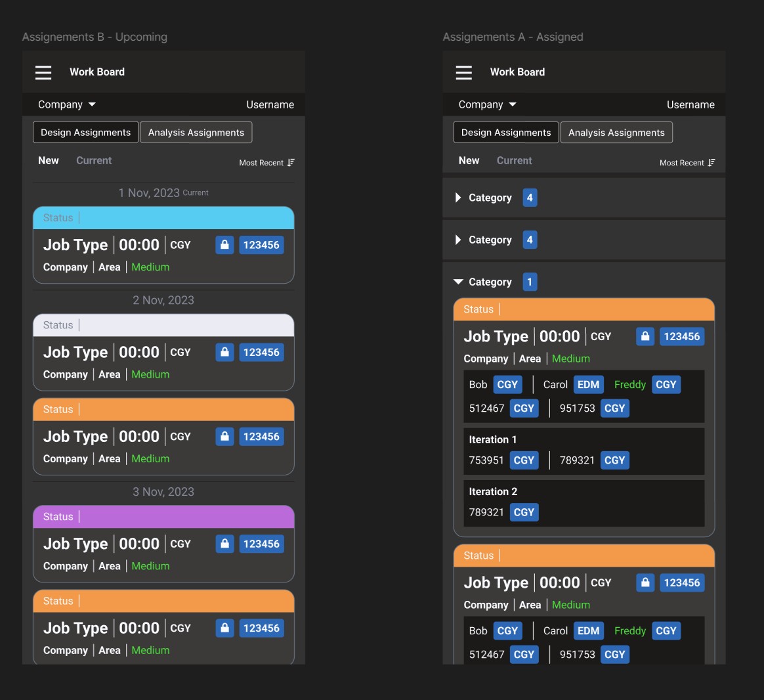Screen dimensions: 764x700
Task: Click the CGY badge beside 789321 under Iteration 2
Action: pyautogui.click(x=524, y=512)
